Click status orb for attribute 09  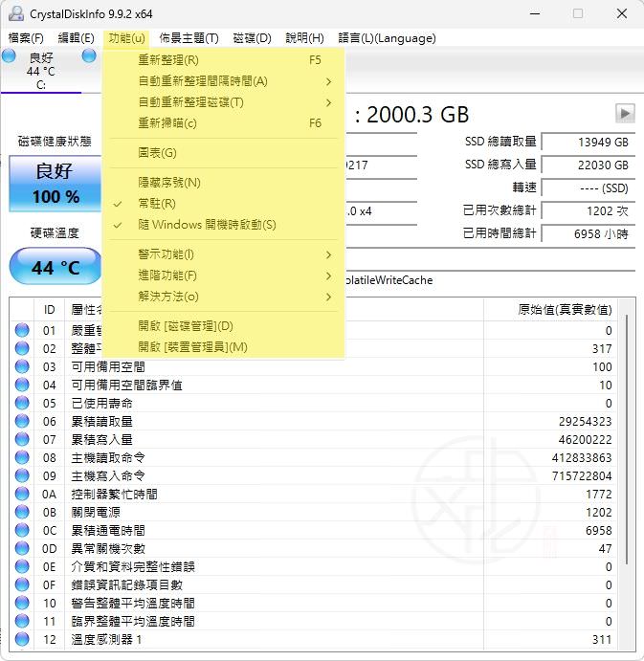pos(22,475)
